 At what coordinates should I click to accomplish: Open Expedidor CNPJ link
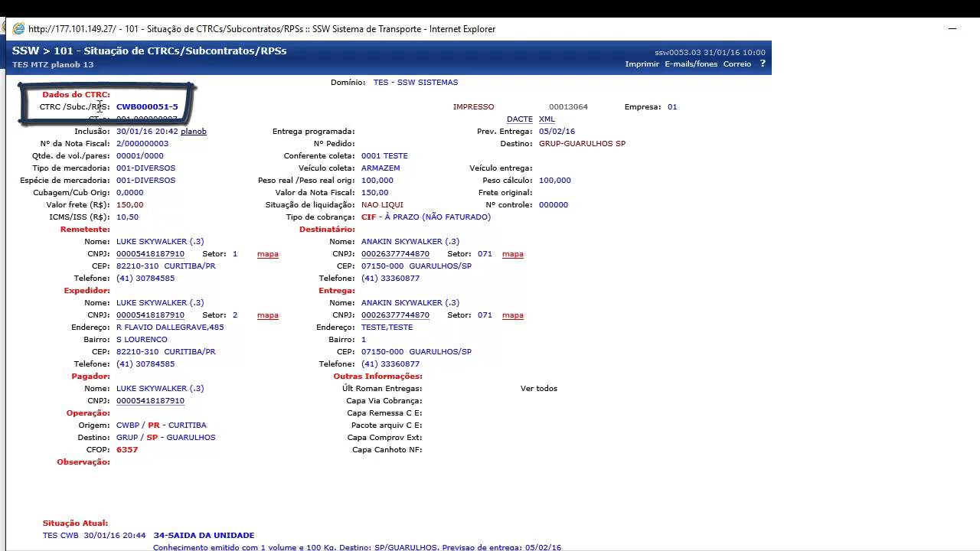click(150, 315)
